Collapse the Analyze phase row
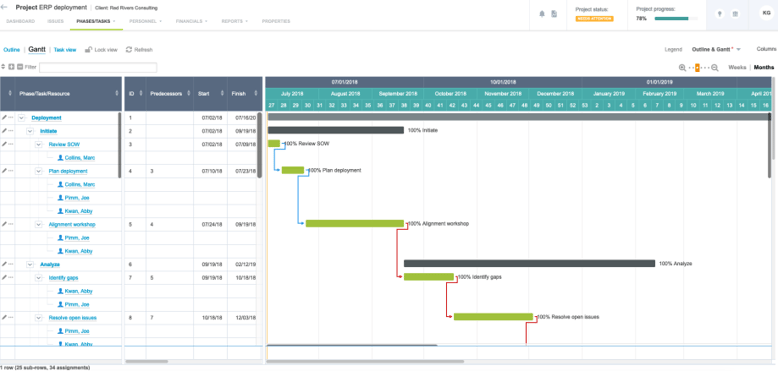 click(x=30, y=264)
